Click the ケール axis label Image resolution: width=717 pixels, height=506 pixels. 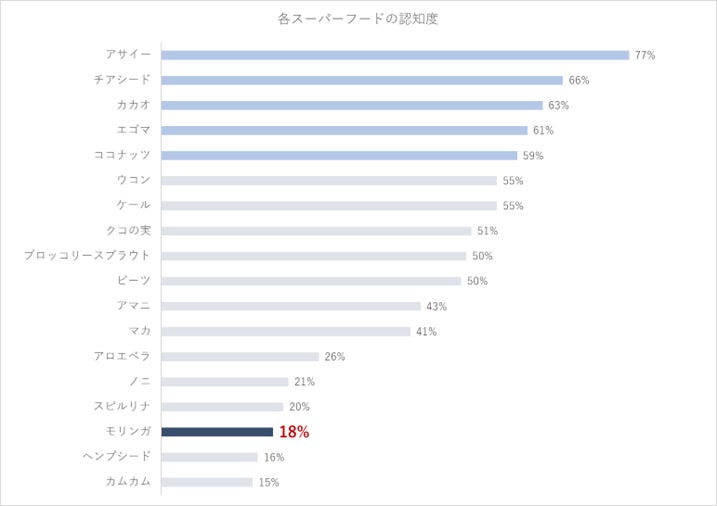click(x=133, y=205)
